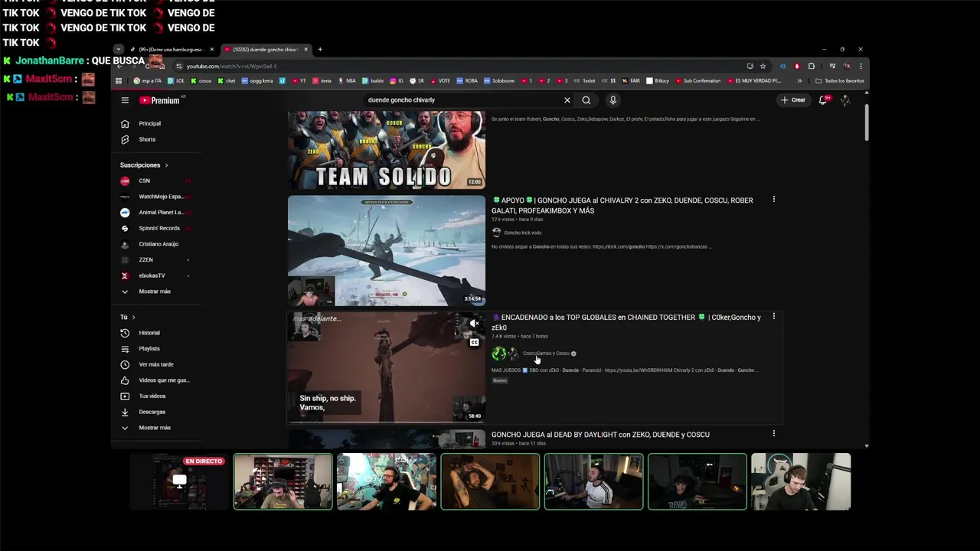Viewport: 980px width, 551px height.
Task: Play the TEAM SOLIDO thumbnail video
Action: [387, 150]
